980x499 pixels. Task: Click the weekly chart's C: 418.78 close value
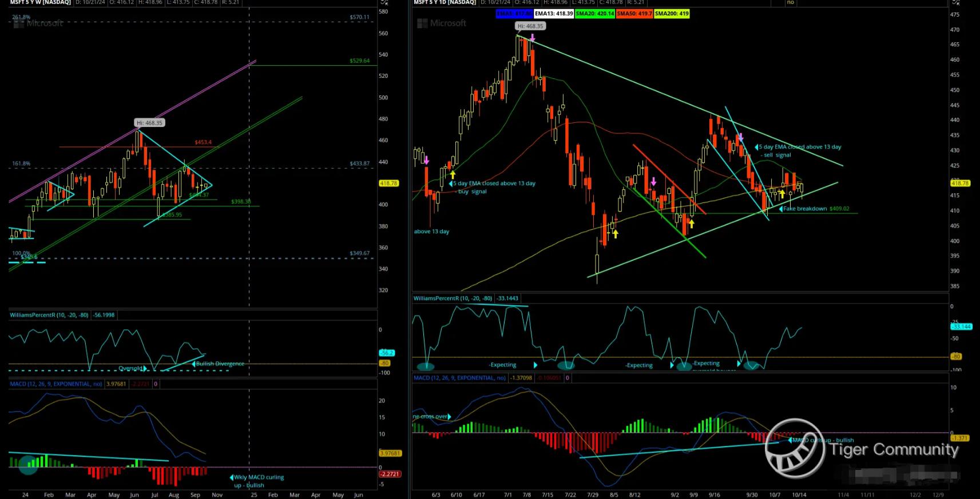pos(206,3)
